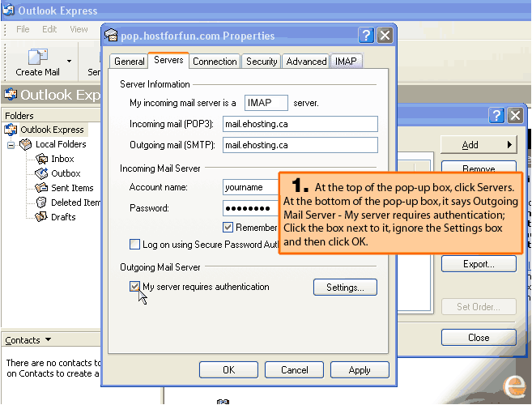Click the Password field
The height and width of the screenshot is (405, 532).
click(x=251, y=208)
